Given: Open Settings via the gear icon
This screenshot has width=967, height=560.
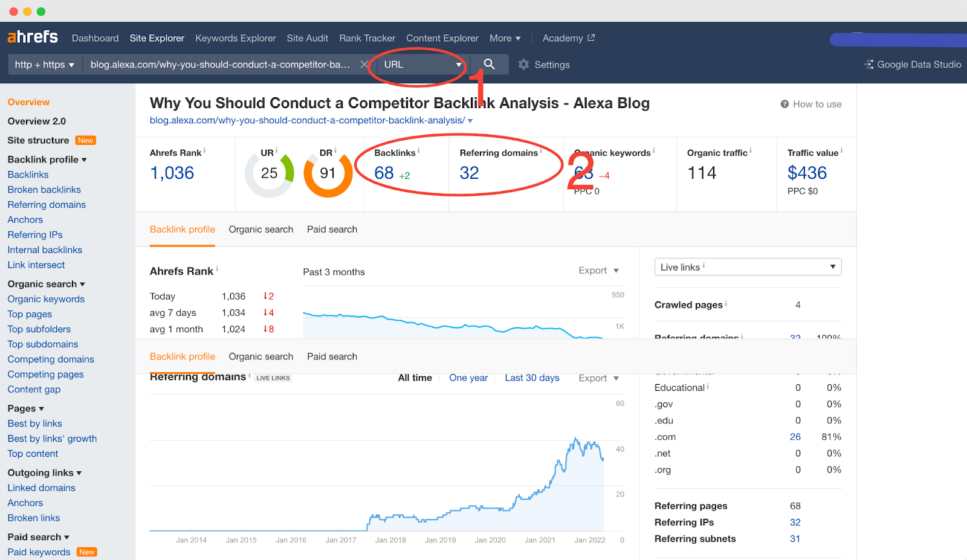Looking at the screenshot, I should coord(524,65).
